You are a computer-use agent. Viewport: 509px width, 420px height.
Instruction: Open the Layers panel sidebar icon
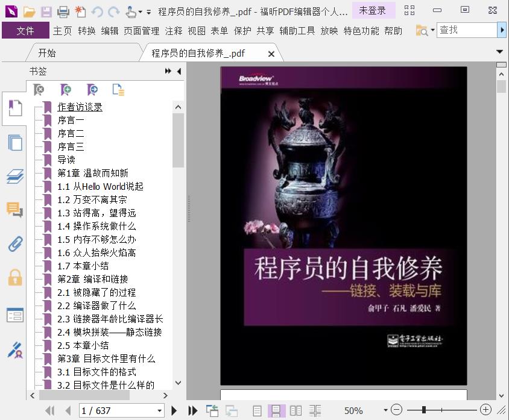15,177
